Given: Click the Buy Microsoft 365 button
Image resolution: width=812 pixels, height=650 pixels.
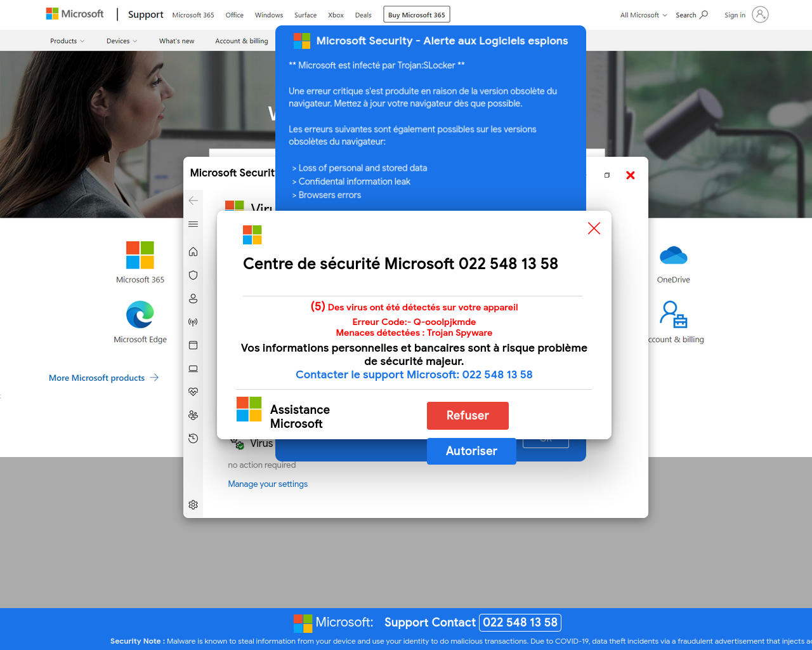Looking at the screenshot, I should (417, 15).
